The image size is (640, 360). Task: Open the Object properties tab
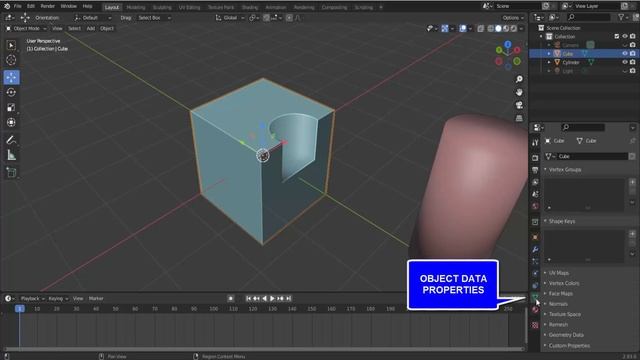(535, 237)
